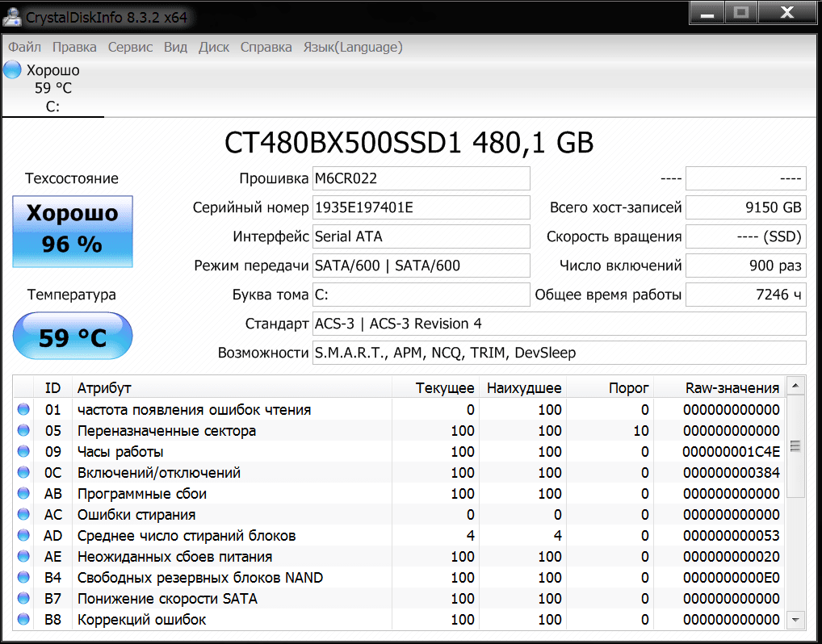Viewport: 822px width, 644px height.
Task: Click the blue status orb for drive C:
Action: tap(12, 70)
